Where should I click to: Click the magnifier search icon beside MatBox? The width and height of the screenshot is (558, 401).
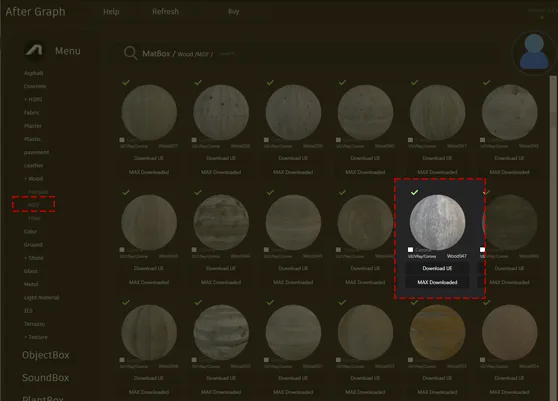[130, 53]
